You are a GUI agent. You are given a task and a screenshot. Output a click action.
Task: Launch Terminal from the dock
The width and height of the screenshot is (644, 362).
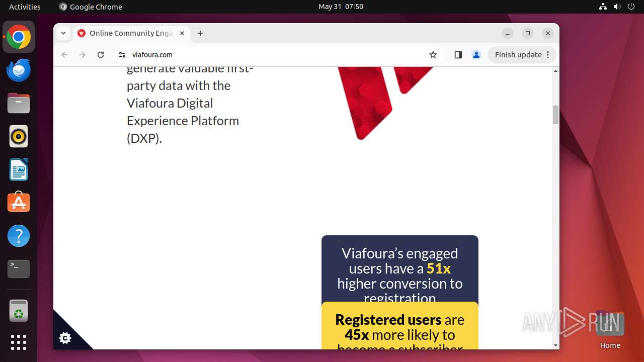coord(19,269)
